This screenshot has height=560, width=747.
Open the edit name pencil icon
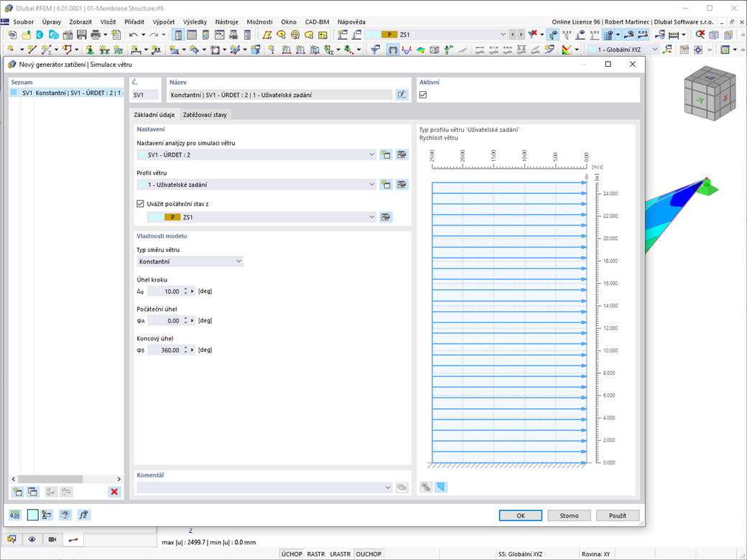(402, 93)
